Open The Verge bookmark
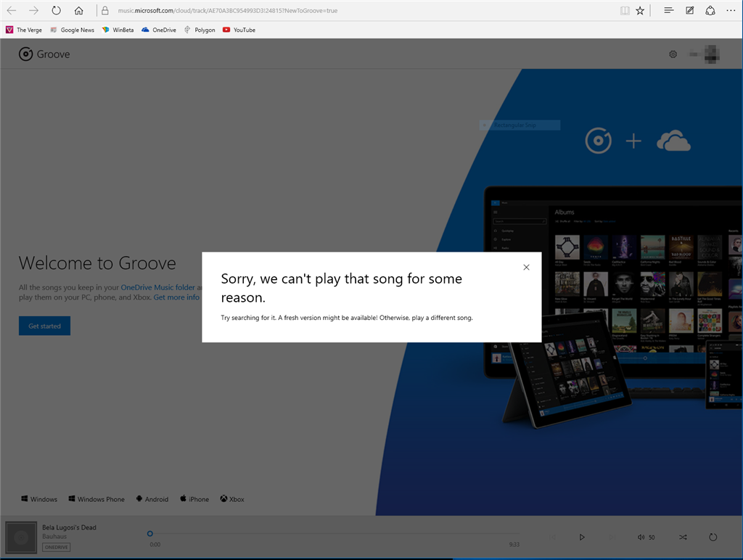Viewport: 743px width, 560px height. click(x=24, y=30)
